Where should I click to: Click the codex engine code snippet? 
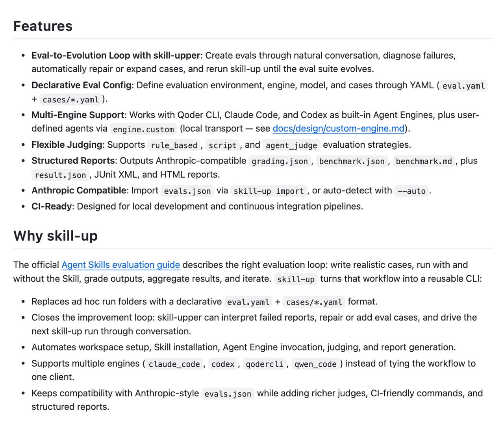click(x=223, y=364)
